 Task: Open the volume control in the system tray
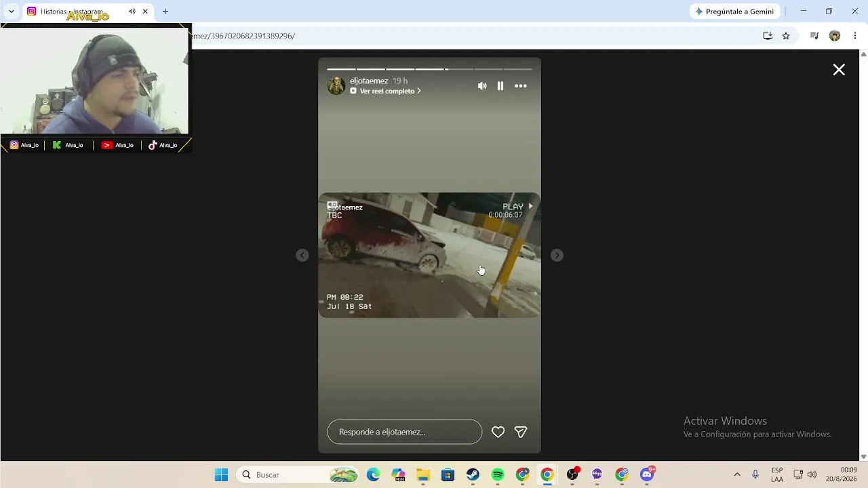click(x=812, y=475)
